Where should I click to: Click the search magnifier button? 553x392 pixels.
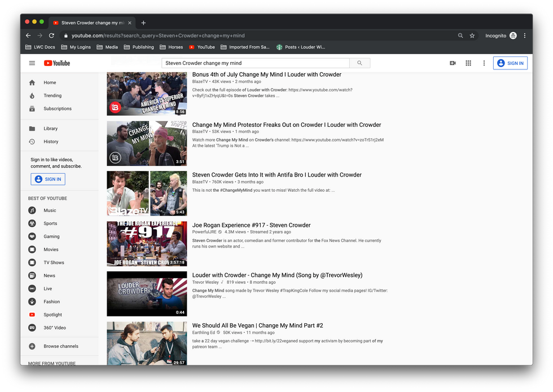[360, 63]
